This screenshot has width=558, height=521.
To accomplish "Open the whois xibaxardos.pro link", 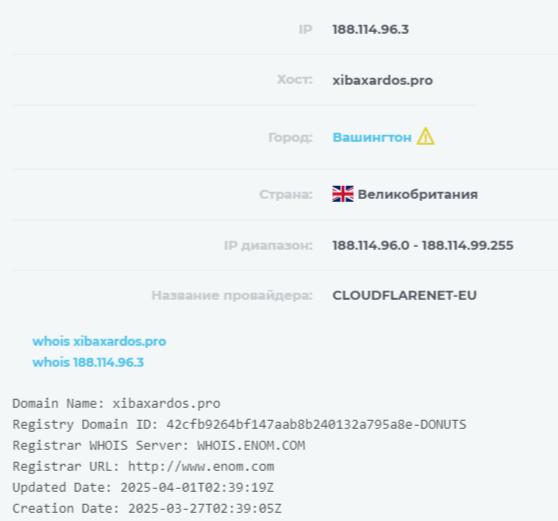I will tap(99, 341).
